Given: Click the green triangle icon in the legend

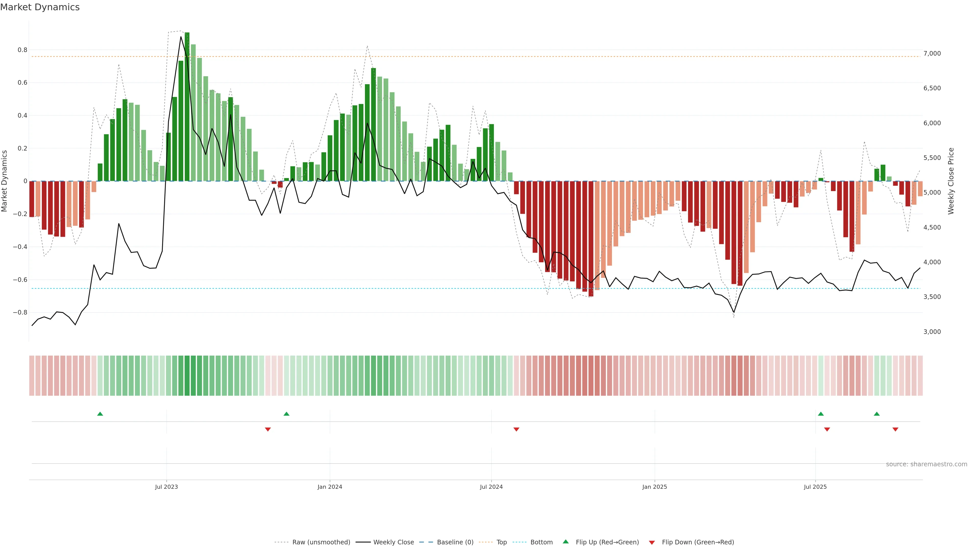Looking at the screenshot, I should click(x=566, y=542).
